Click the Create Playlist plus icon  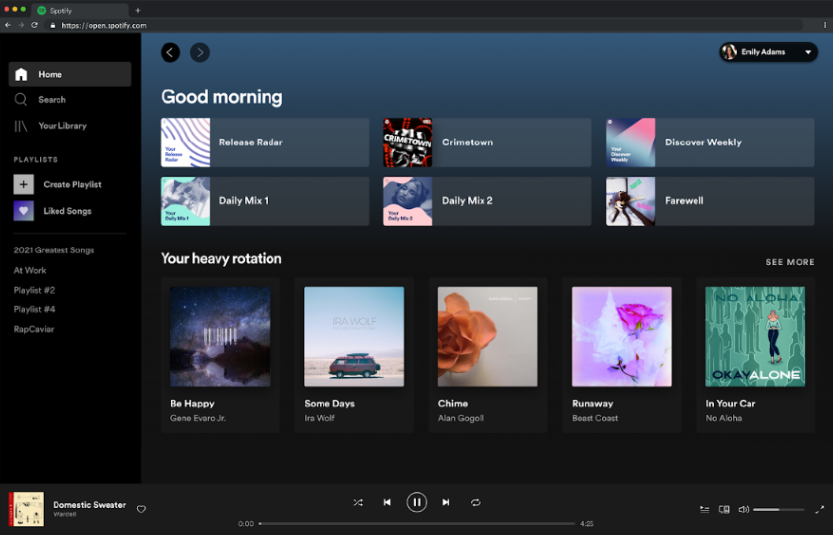[23, 184]
